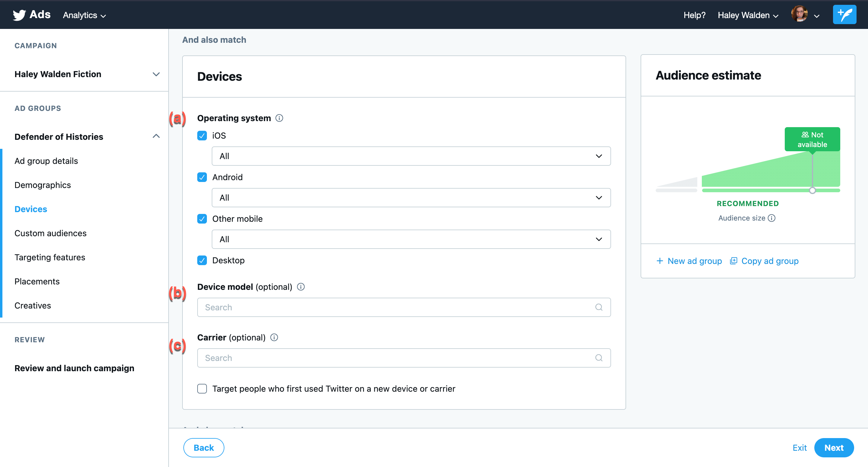Click the Copy ad group icon
Viewport: 868px width, 467px height.
click(x=733, y=261)
